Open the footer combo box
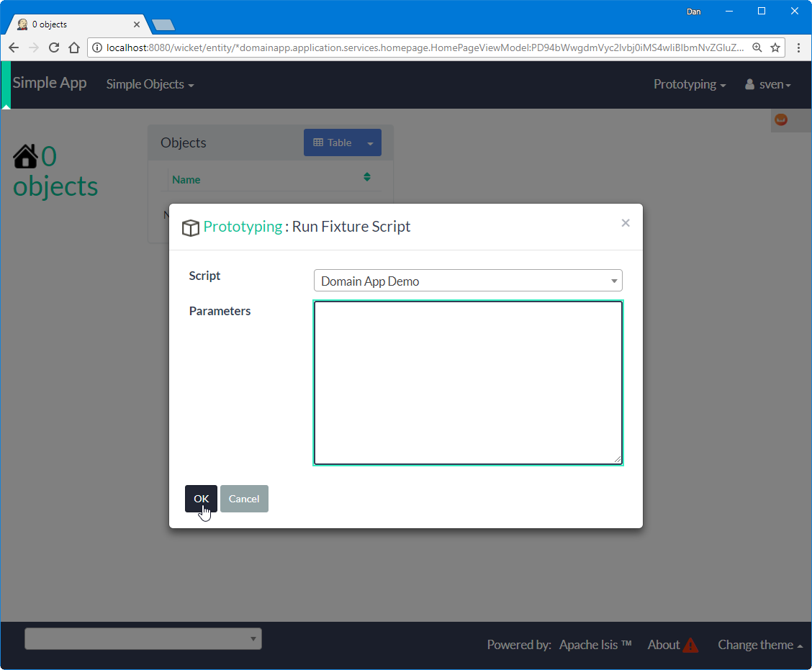The width and height of the screenshot is (812, 670). pos(143,638)
